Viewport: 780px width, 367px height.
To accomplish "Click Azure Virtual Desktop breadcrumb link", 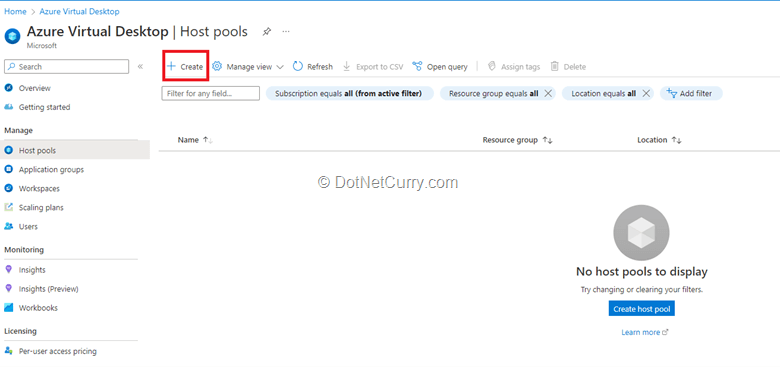I will [x=79, y=11].
